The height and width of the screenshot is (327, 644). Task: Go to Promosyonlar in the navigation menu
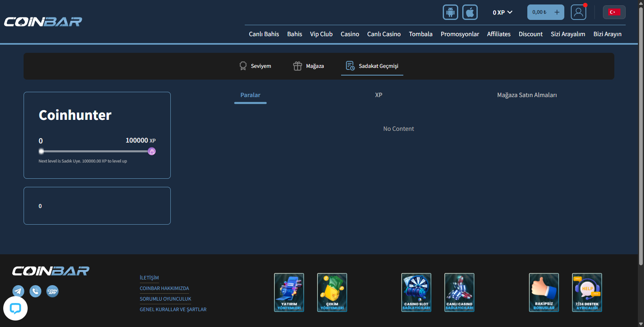[460, 34]
